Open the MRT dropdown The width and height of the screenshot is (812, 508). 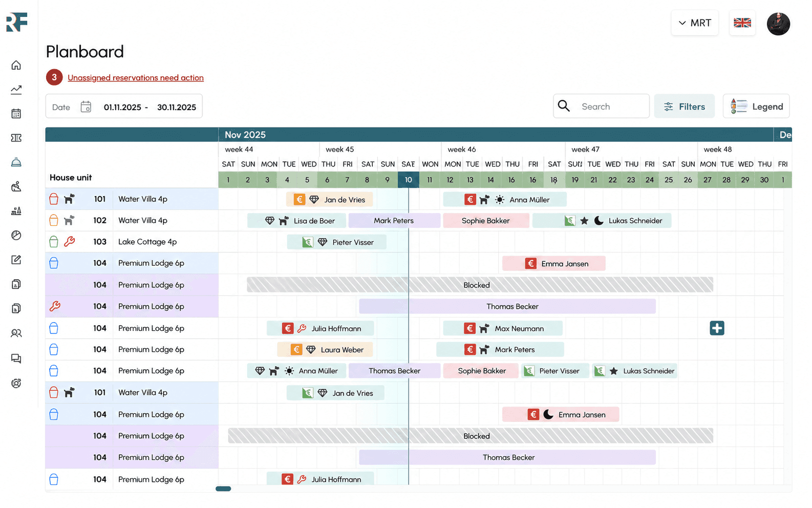695,23
